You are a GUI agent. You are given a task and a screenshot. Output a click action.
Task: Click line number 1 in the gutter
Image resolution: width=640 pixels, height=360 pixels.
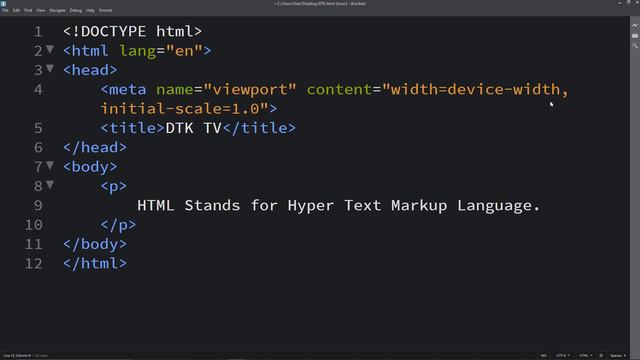click(x=38, y=31)
